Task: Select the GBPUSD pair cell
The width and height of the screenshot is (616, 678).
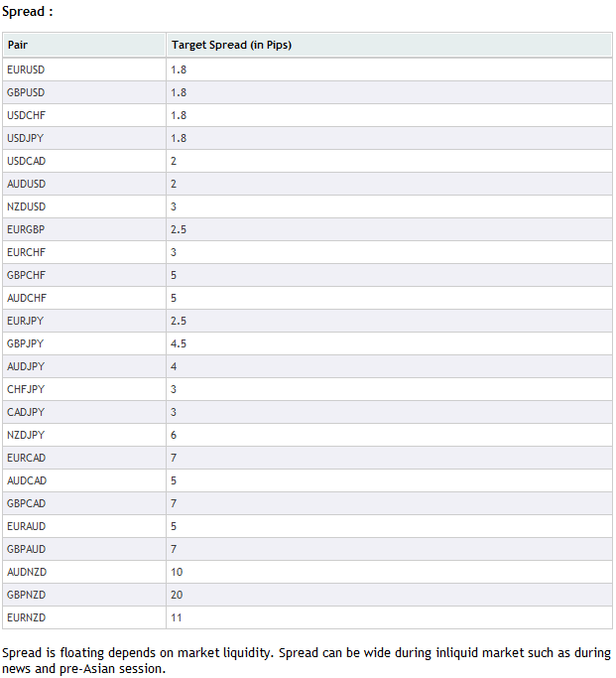Action: coord(84,92)
